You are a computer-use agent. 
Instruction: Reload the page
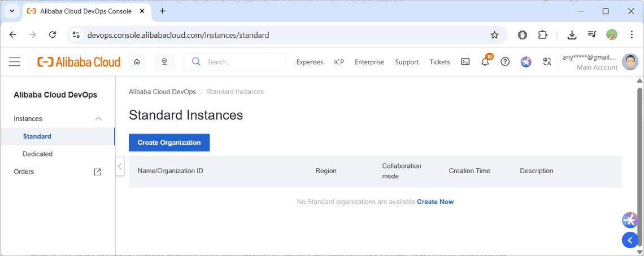click(52, 35)
